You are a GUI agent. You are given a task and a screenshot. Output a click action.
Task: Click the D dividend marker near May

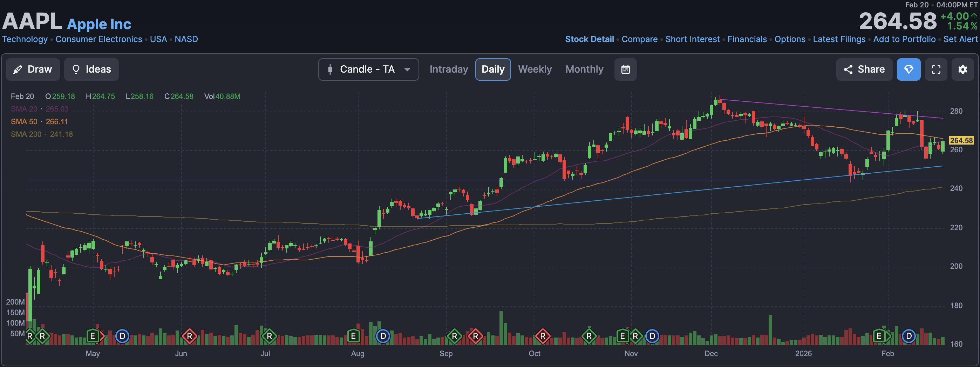pyautogui.click(x=122, y=336)
